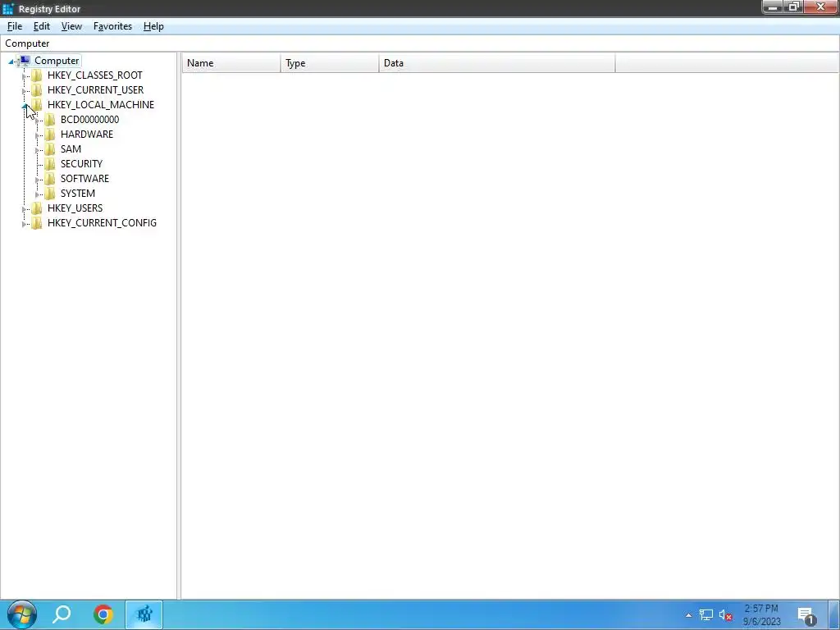Show hidden system tray icons
Screen dimensions: 840x630
688,615
